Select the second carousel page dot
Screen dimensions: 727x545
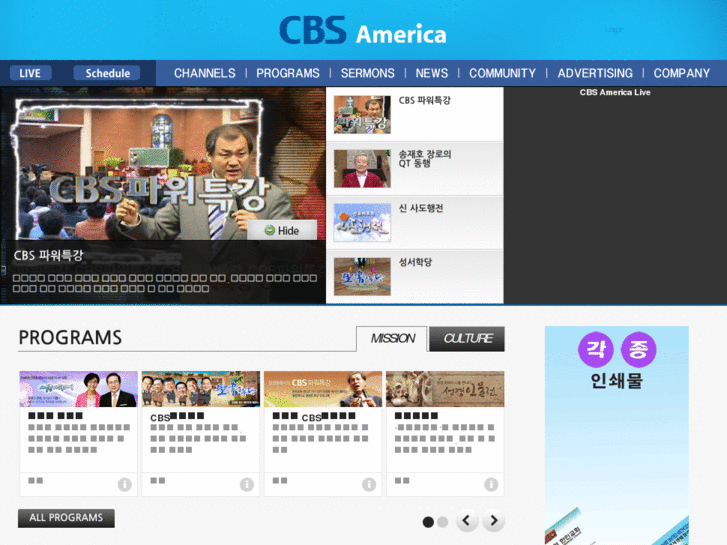pyautogui.click(x=443, y=522)
